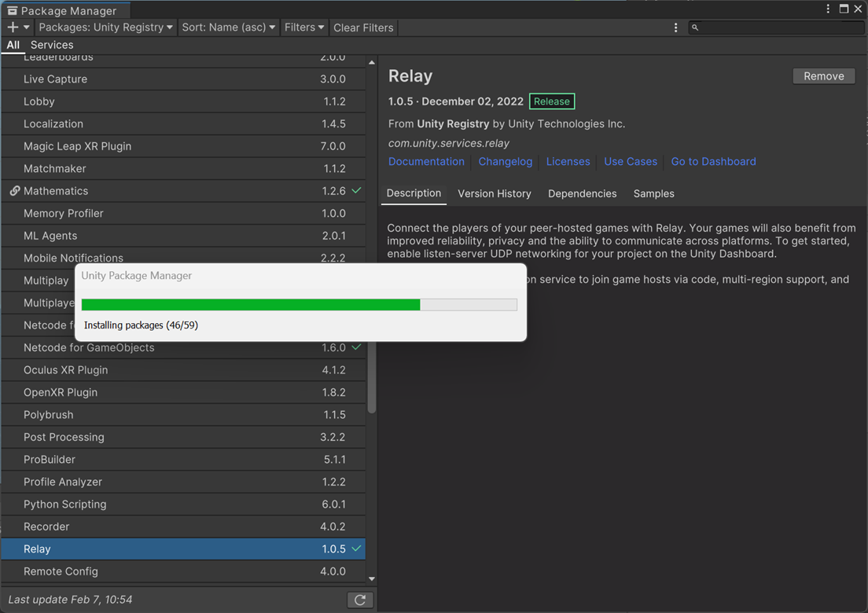Open the Changelog link

(x=505, y=161)
